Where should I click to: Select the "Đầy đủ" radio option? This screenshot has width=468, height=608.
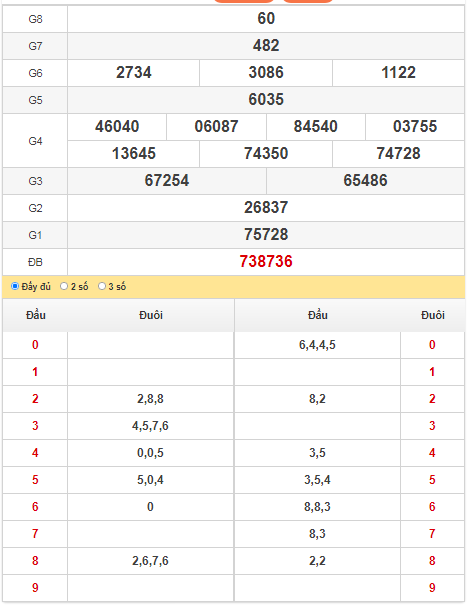pyautogui.click(x=15, y=286)
